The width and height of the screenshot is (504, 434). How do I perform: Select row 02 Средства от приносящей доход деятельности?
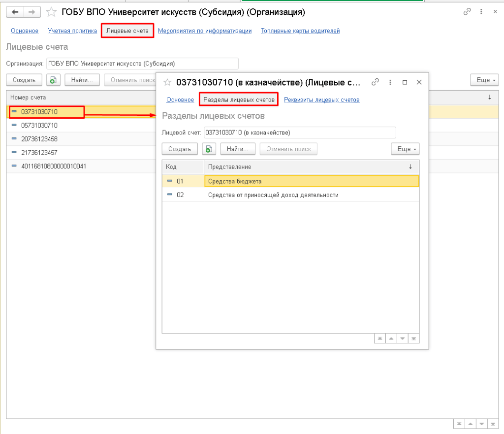coord(273,195)
